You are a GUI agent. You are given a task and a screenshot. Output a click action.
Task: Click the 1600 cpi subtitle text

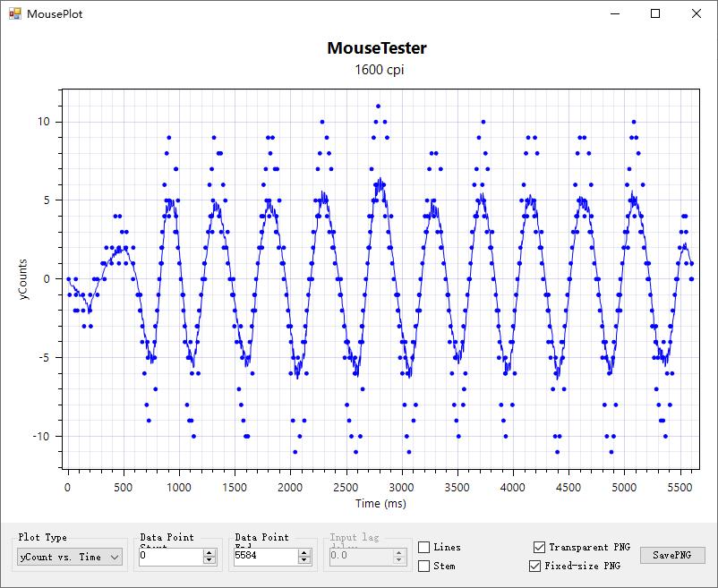click(379, 70)
